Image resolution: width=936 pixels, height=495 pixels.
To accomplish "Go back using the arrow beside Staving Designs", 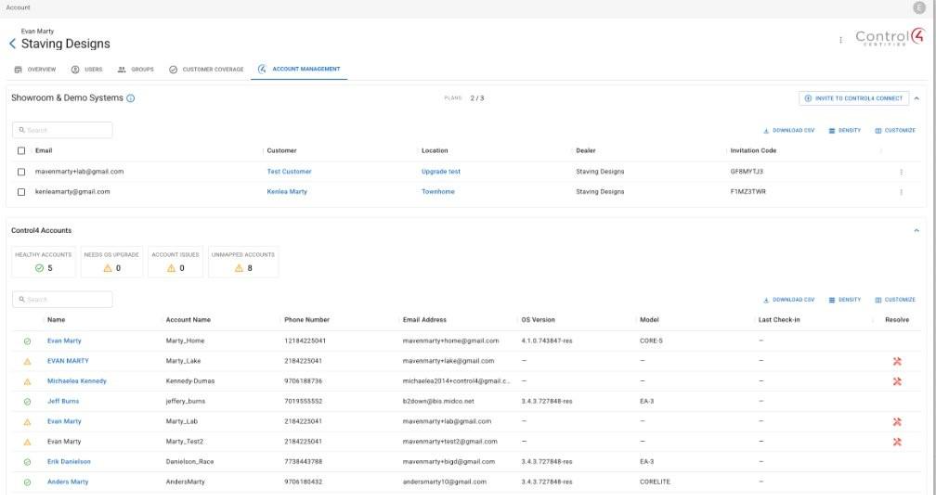I will point(12,44).
